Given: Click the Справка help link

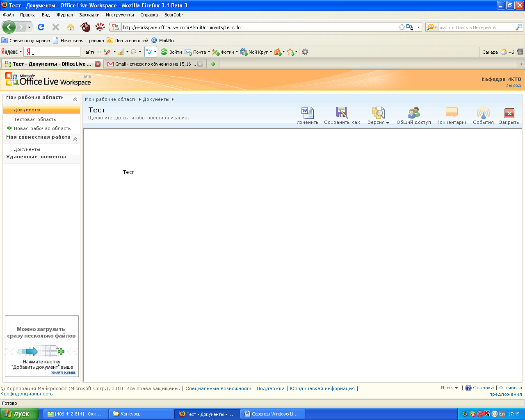Looking at the screenshot, I should pyautogui.click(x=483, y=388).
